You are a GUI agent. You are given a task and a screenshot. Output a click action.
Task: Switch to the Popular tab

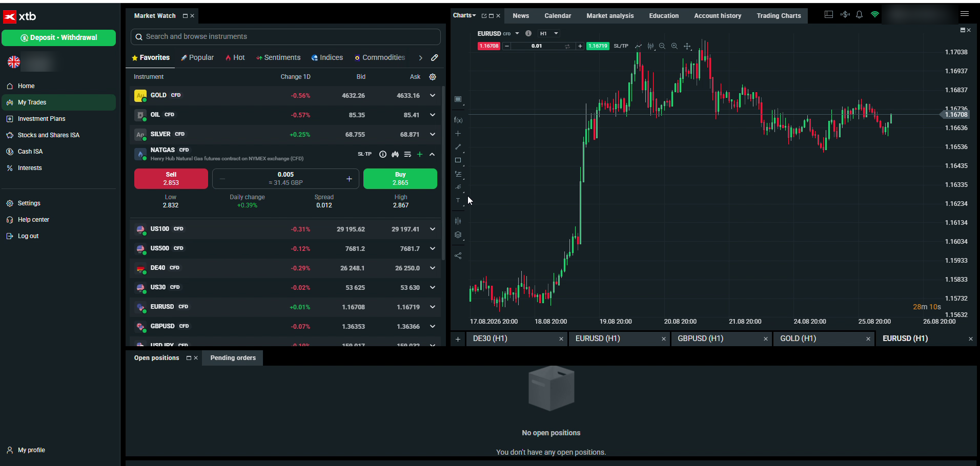(x=197, y=57)
